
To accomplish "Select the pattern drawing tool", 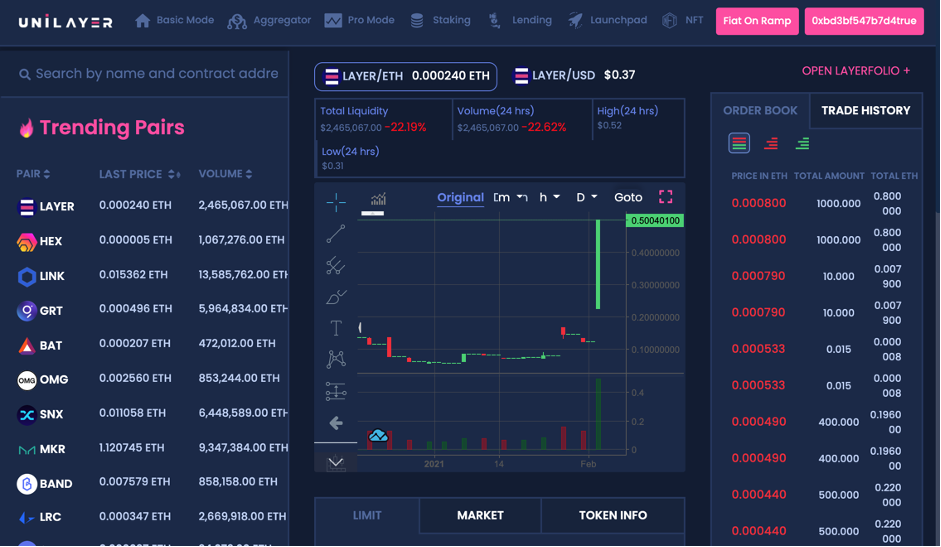I will click(x=336, y=359).
